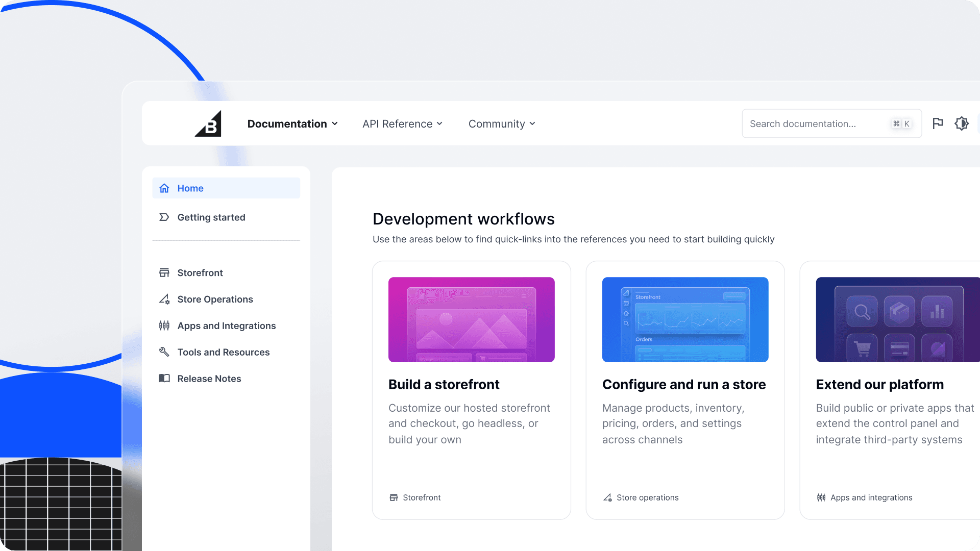Expand the Documentation dropdown menu
980x551 pixels.
coord(292,124)
